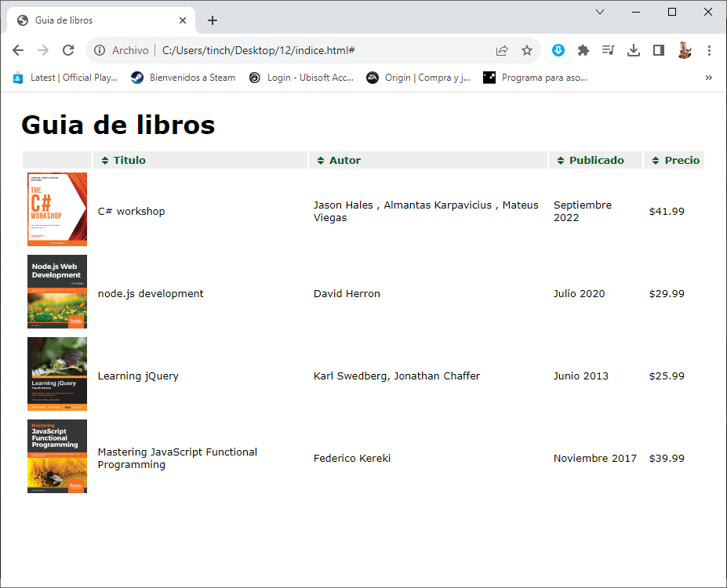Toggle the browser side panel icon
The width and height of the screenshot is (727, 588).
pyautogui.click(x=659, y=50)
